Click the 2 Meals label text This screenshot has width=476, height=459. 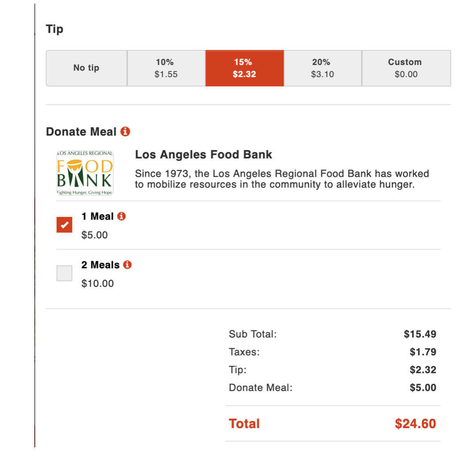(x=100, y=265)
